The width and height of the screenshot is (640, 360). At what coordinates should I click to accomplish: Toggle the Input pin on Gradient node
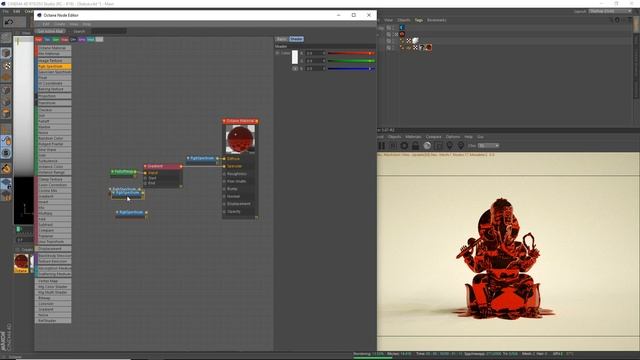click(145, 173)
